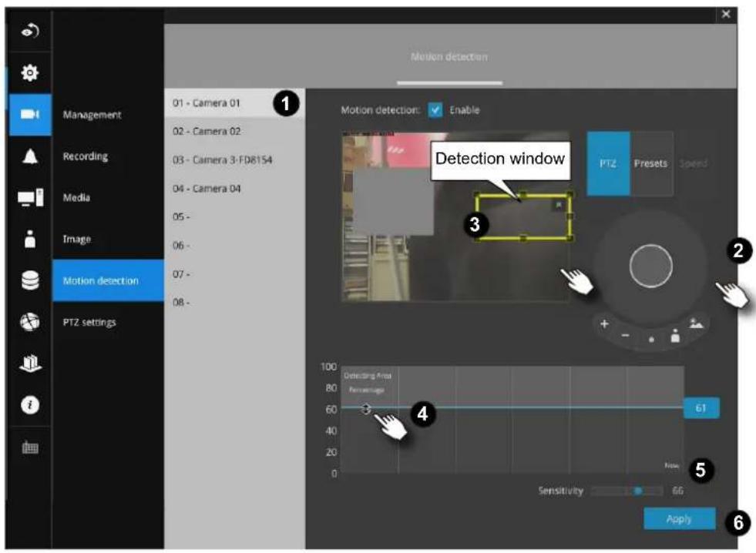This screenshot has height=553, width=756.
Task: Click the return-to-live-view icon at top of sidebar
Action: [x=30, y=32]
